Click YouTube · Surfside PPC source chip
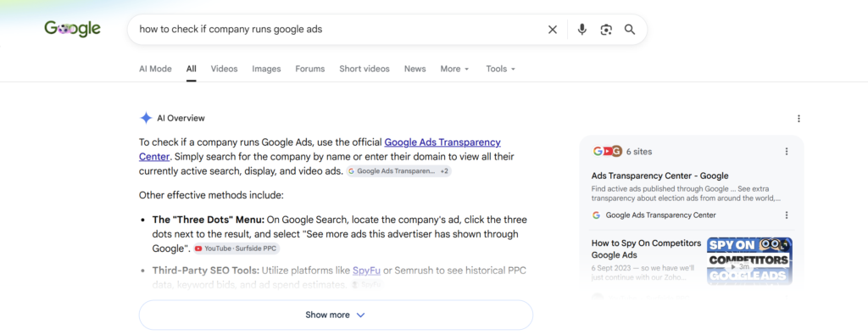This screenshot has height=335, width=868. (237, 248)
